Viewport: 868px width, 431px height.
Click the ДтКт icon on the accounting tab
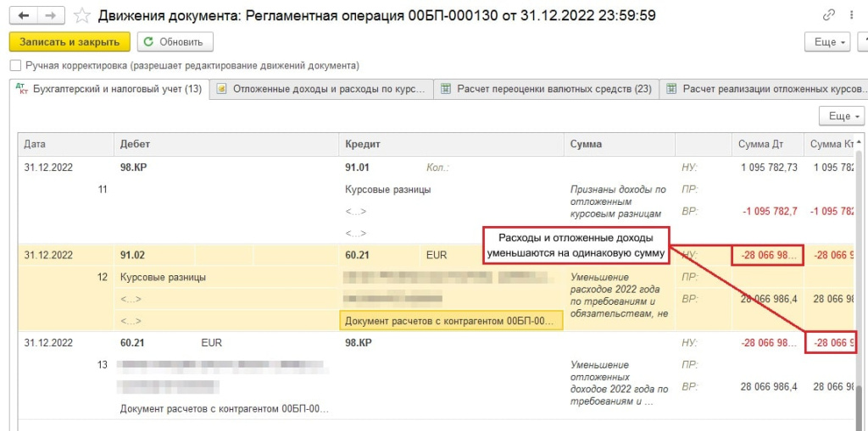[23, 89]
